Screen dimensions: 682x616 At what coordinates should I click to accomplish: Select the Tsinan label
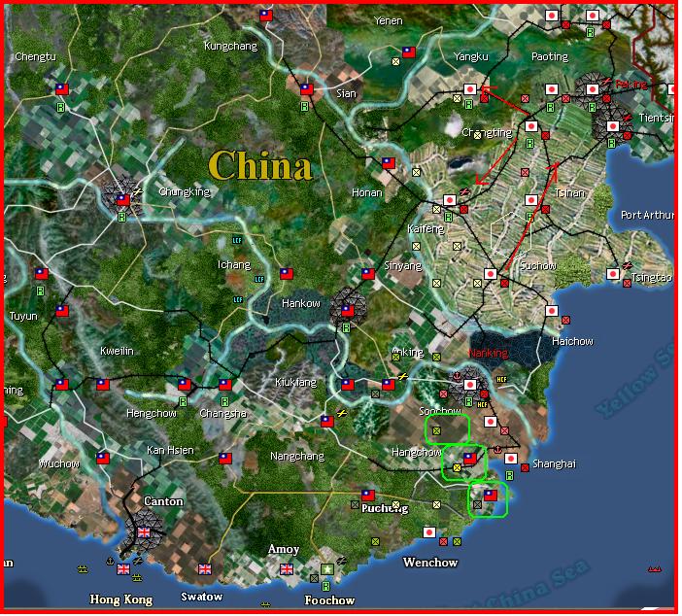click(569, 192)
